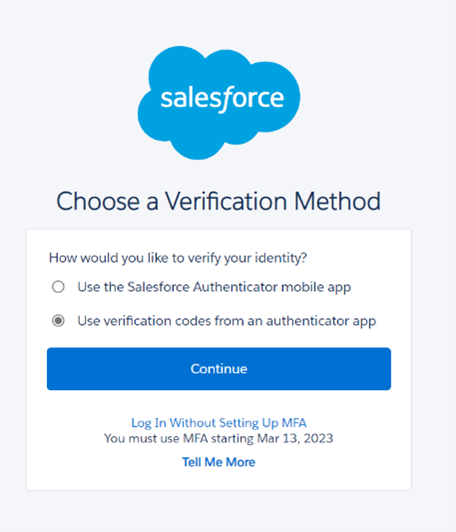The image size is (456, 532).
Task: Click the word 'Choose' in the heading
Action: coord(98,202)
